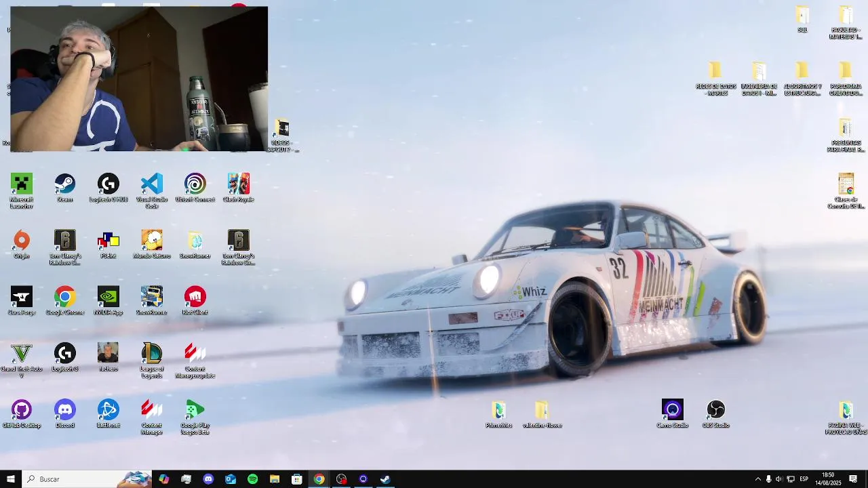Switch to Google Chrome in the taskbar
868x488 pixels.
pyautogui.click(x=319, y=479)
